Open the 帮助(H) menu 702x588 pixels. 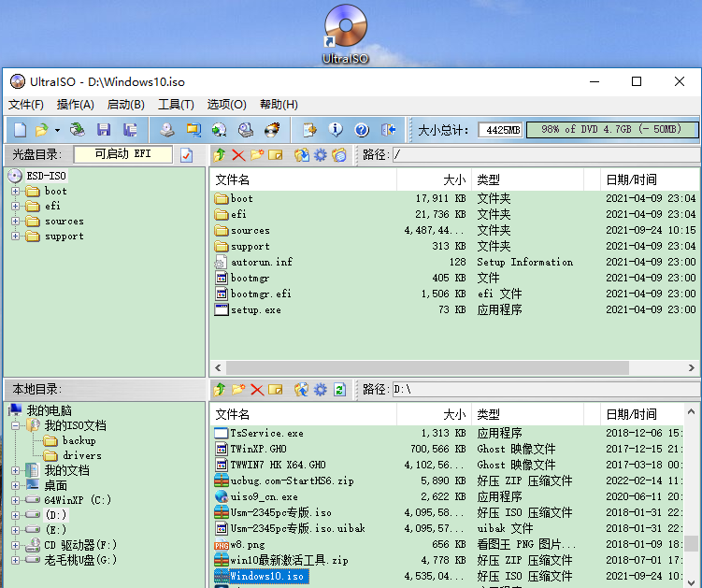(279, 105)
